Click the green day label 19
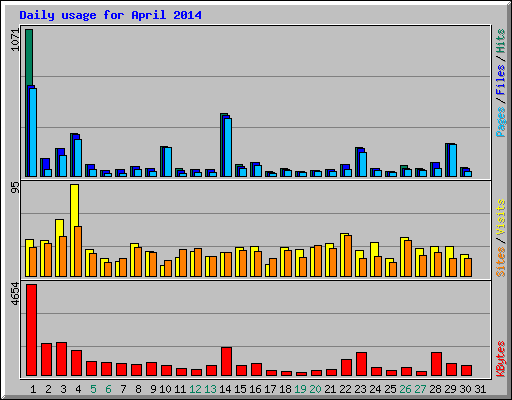The height and width of the screenshot is (400, 512). (x=300, y=389)
